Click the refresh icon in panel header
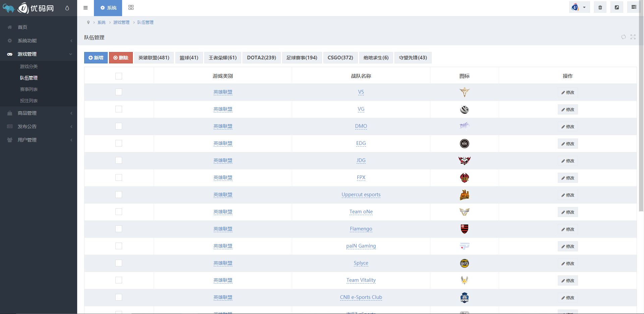 (623, 37)
